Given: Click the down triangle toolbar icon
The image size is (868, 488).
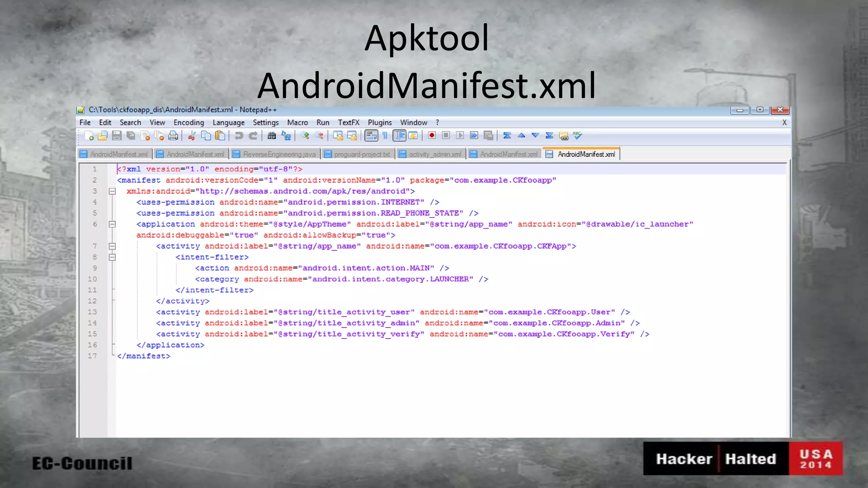Looking at the screenshot, I should coord(535,136).
